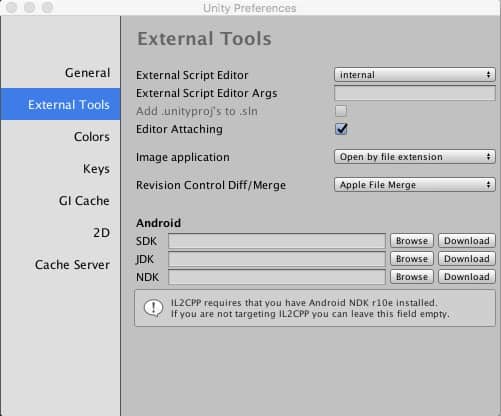Click the Editor Attaching label
Viewport: 501px width, 416px height.
(x=179, y=129)
